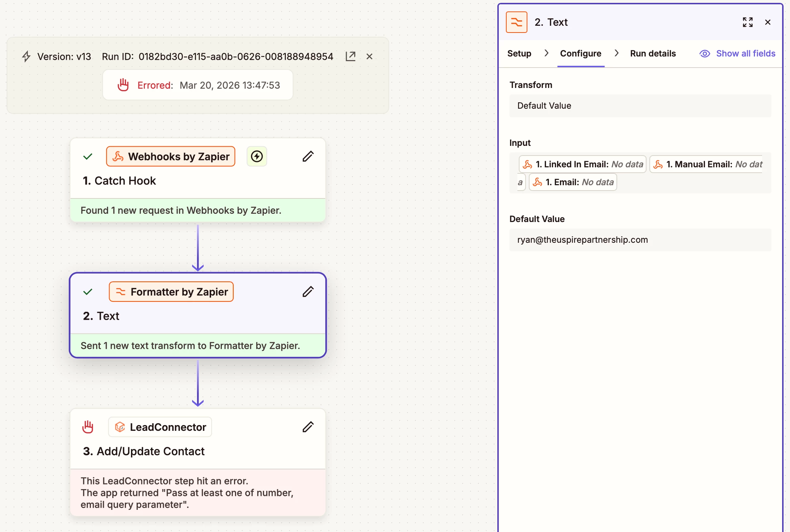Click the edit pencil on LeadConnector step

[x=308, y=427]
